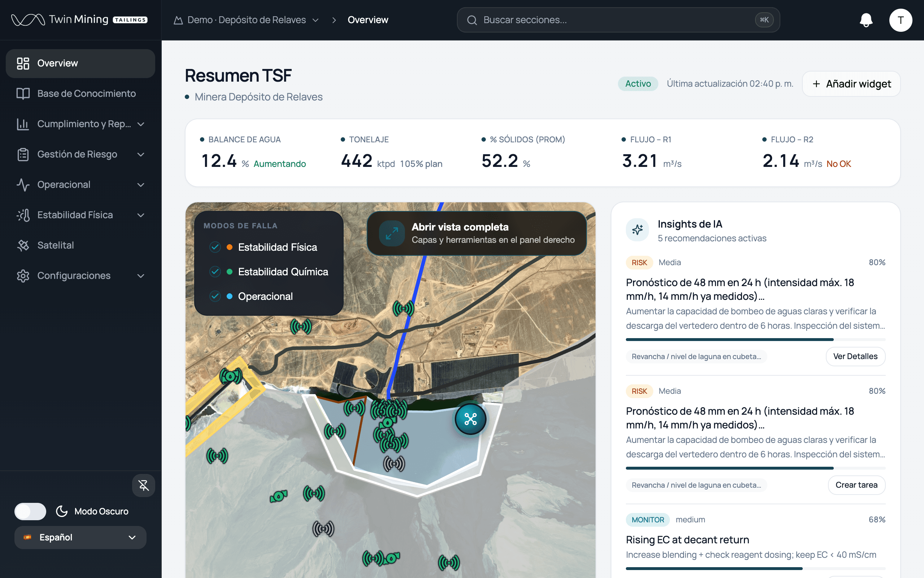Click the mountain icon next to Demo breadcrumb

(x=178, y=20)
